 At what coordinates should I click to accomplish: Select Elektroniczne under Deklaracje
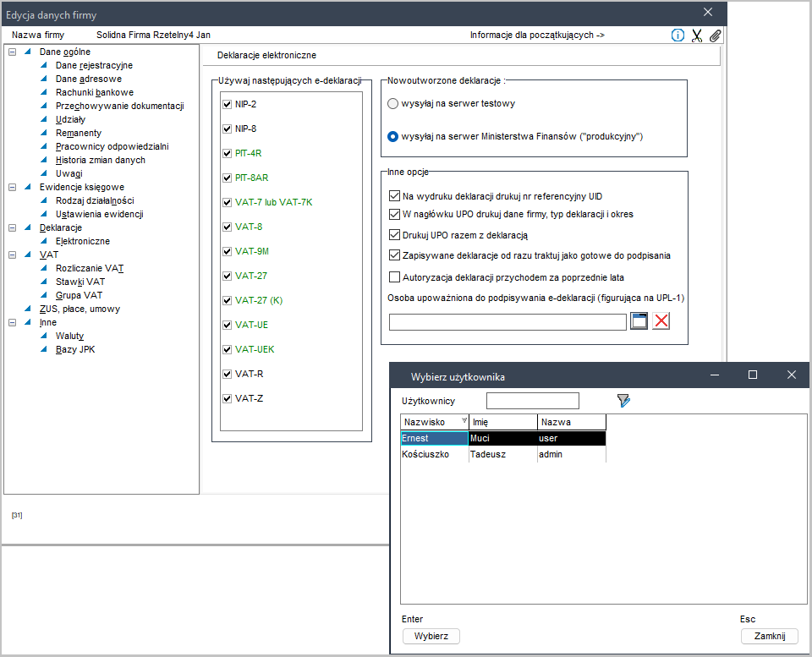(x=83, y=241)
